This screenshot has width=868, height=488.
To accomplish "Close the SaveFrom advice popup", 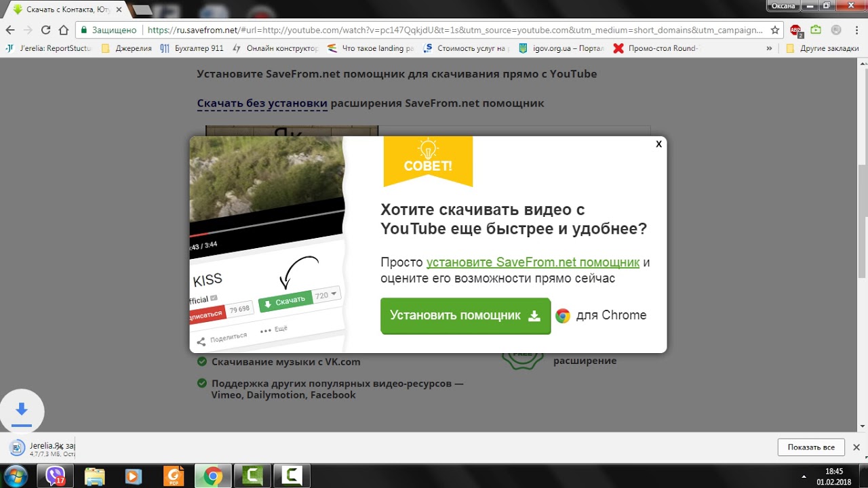I will [658, 144].
